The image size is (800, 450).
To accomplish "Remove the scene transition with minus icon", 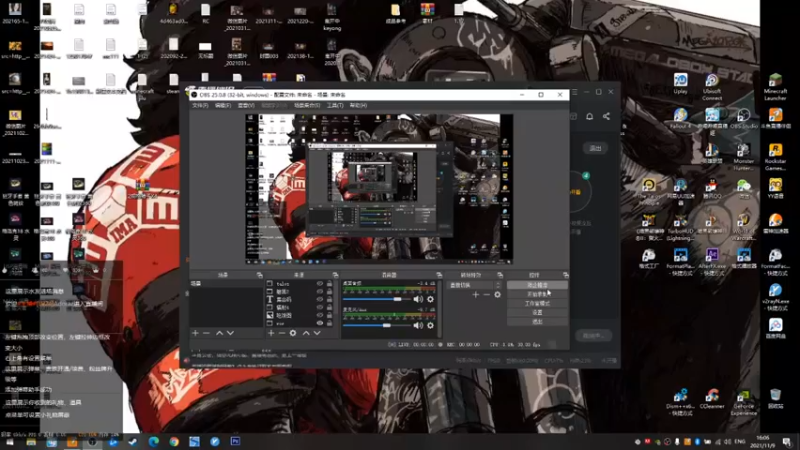I will coord(487,295).
